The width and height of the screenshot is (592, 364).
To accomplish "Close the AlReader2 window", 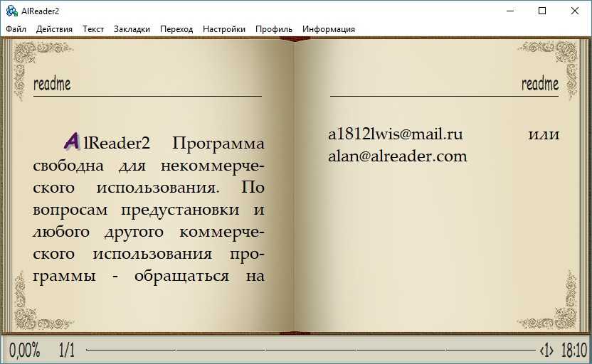I will click(575, 11).
